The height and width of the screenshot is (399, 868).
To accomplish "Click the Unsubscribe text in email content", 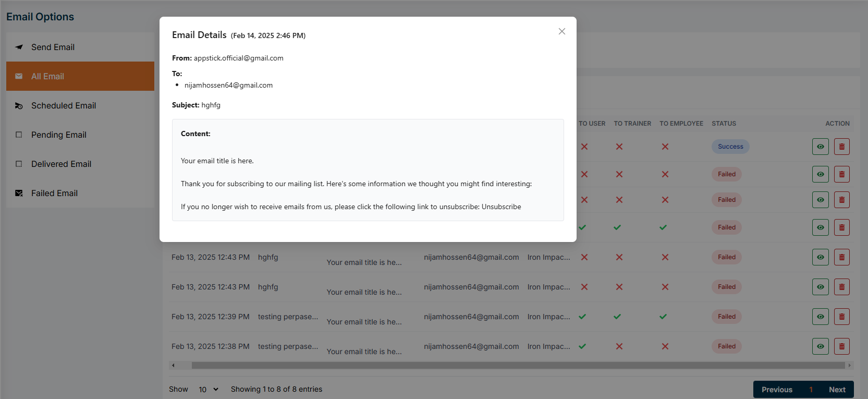I will point(502,207).
